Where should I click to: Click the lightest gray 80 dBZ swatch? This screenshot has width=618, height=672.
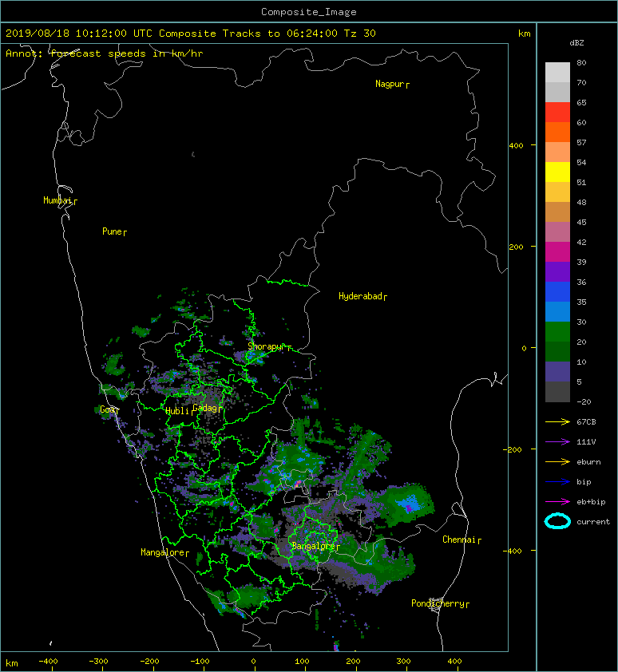(557, 73)
